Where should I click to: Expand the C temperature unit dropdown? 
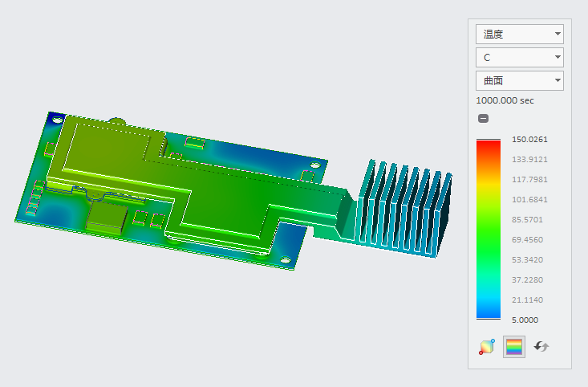[x=519, y=58]
